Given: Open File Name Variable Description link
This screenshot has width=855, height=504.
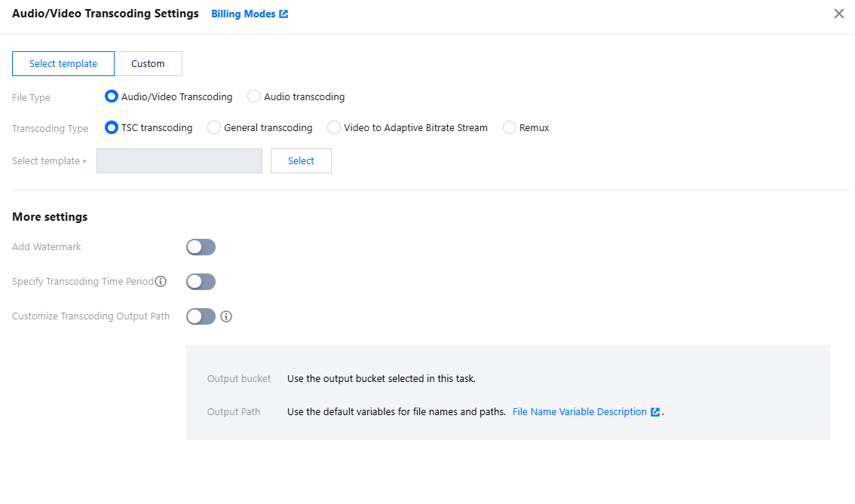Looking at the screenshot, I should tap(579, 412).
